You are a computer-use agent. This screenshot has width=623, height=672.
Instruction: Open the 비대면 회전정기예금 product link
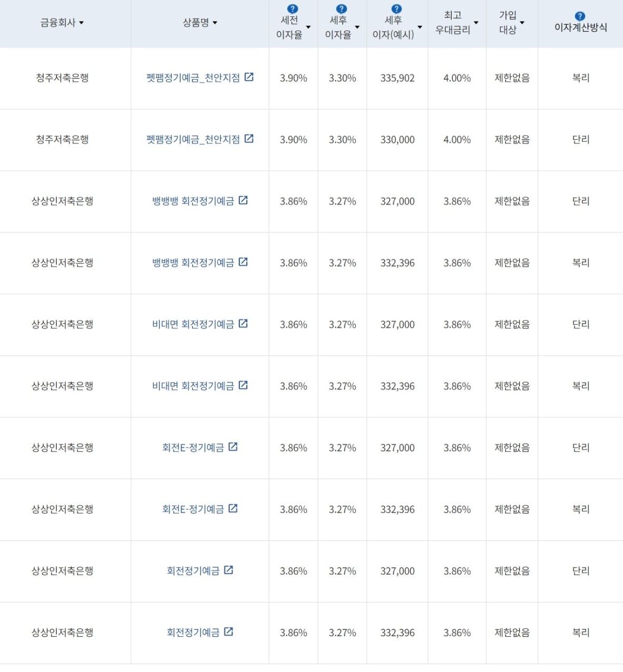tap(192, 324)
